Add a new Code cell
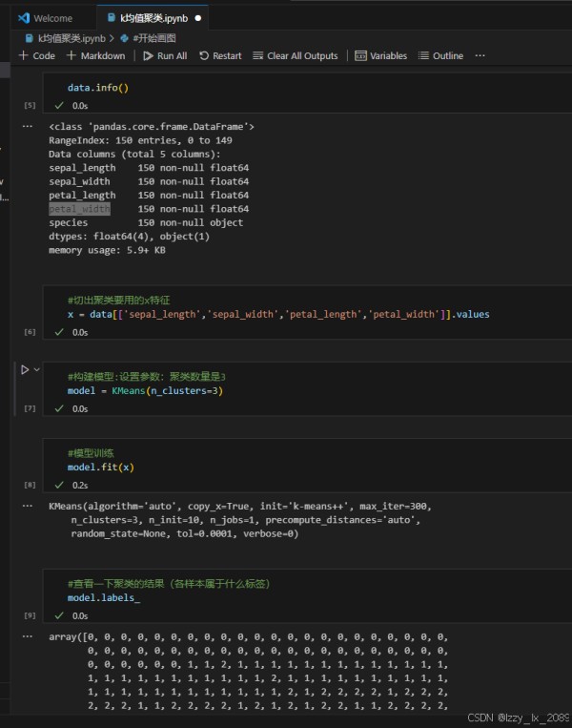The width and height of the screenshot is (572, 728). click(x=36, y=55)
